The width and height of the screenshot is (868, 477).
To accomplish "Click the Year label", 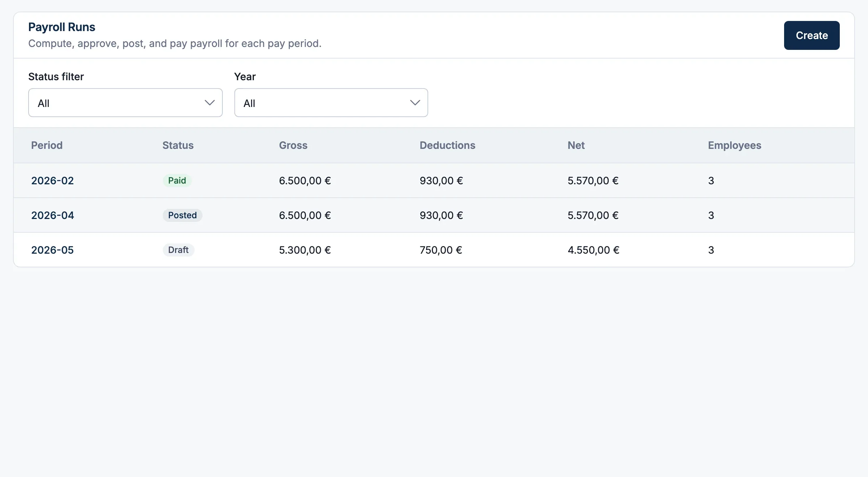I will coord(245,77).
